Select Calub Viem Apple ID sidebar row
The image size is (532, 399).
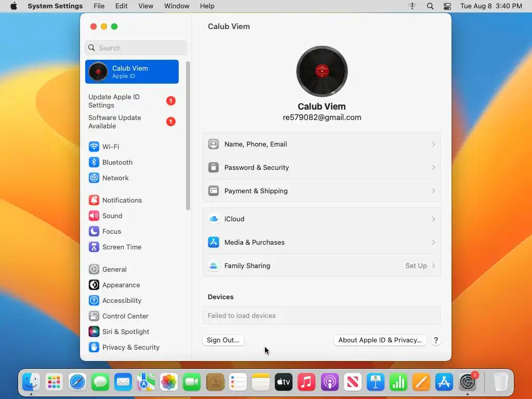coord(131,72)
